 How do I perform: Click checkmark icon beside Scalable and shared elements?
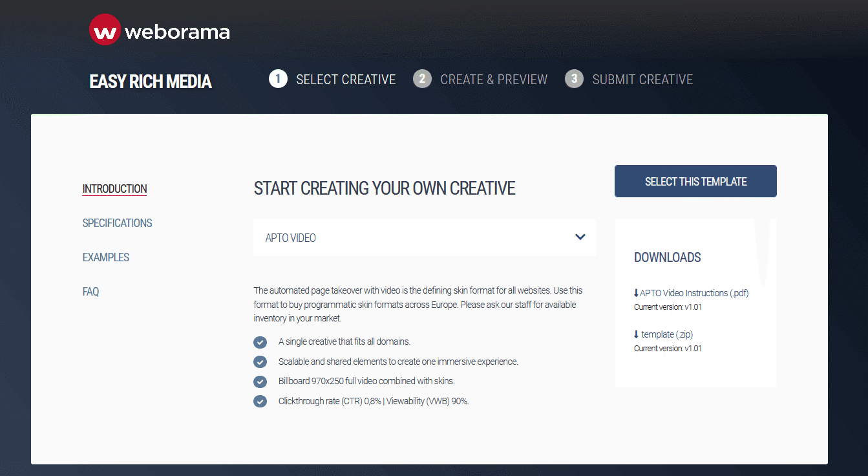coord(260,362)
